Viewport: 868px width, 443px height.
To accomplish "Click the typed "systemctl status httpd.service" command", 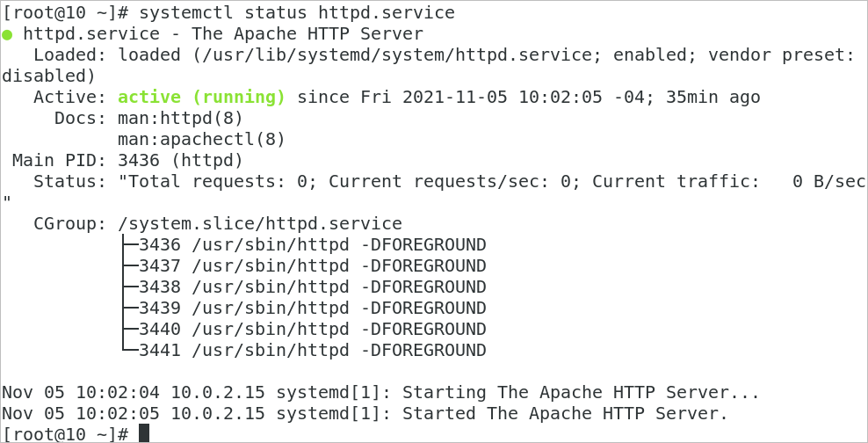I will click(296, 13).
